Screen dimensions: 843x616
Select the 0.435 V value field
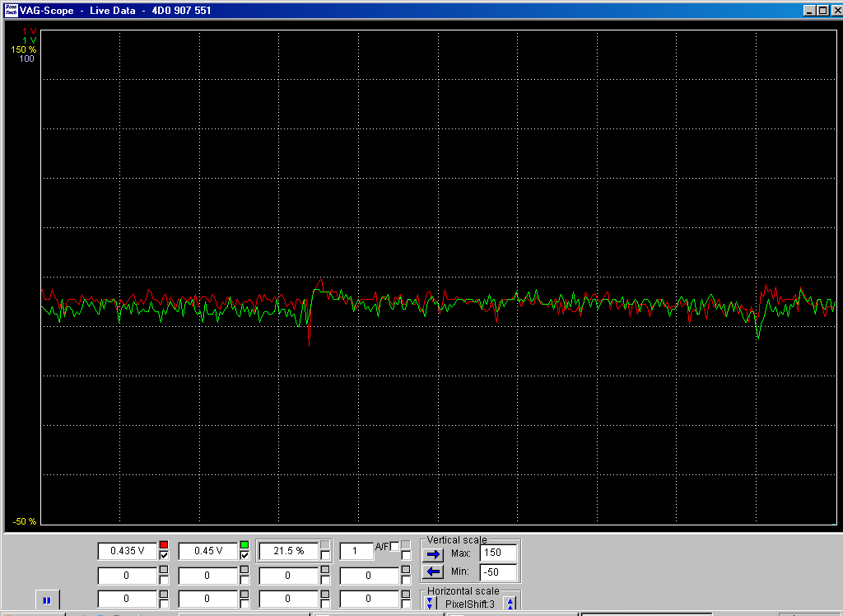(127, 551)
